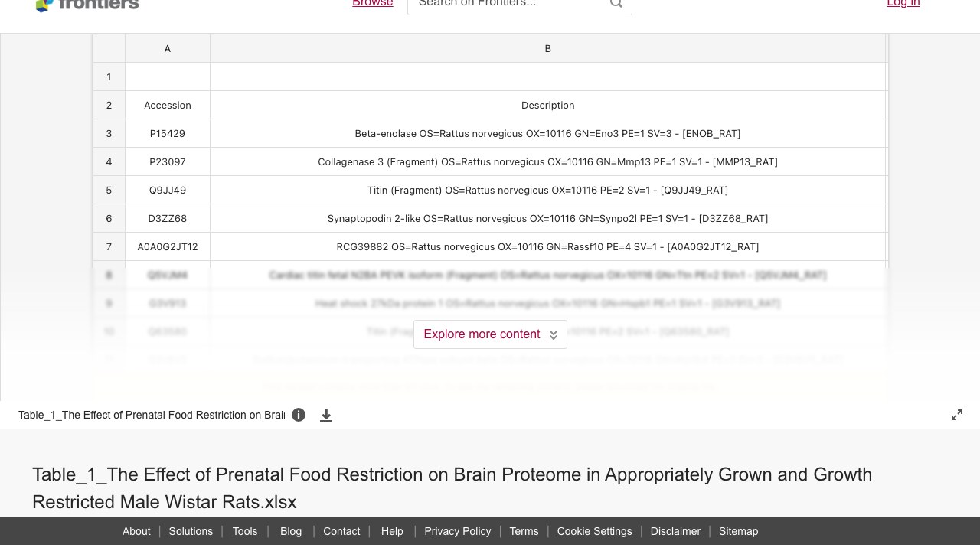
Task: Click the search magnifier icon
Action: tap(616, 3)
